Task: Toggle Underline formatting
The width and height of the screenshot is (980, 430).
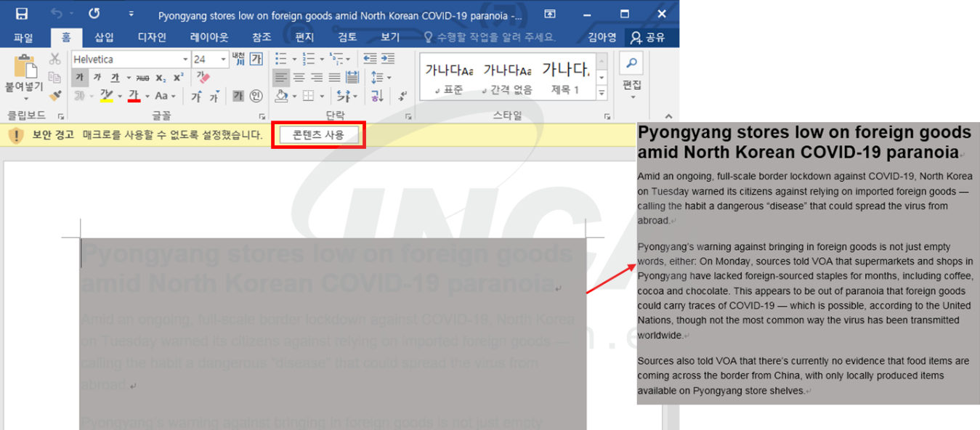Action: 115,78
